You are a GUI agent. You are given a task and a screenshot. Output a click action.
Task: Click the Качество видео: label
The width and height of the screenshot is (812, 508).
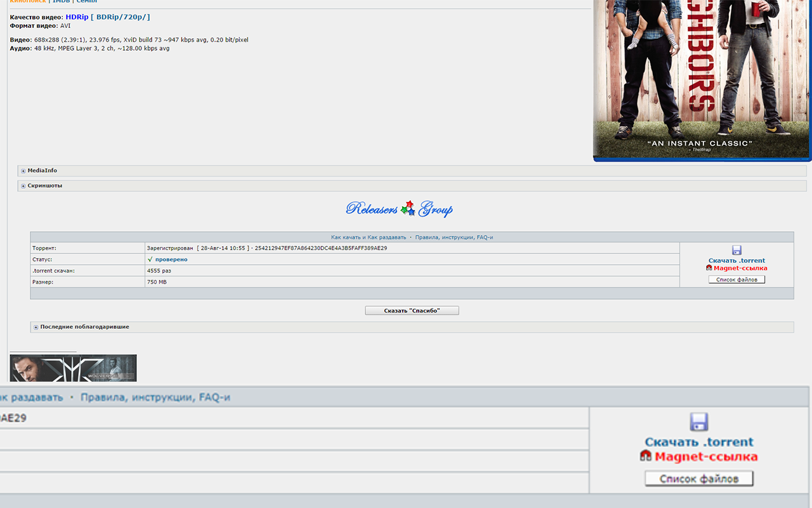[37, 17]
